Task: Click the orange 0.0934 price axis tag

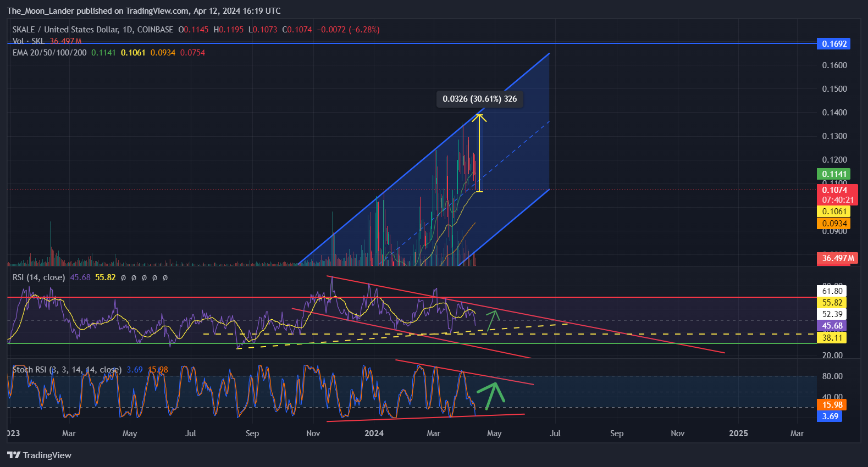Action: click(834, 224)
